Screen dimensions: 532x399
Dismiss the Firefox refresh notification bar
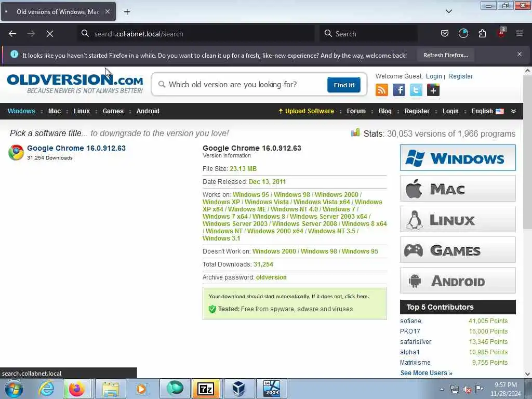[x=520, y=54]
